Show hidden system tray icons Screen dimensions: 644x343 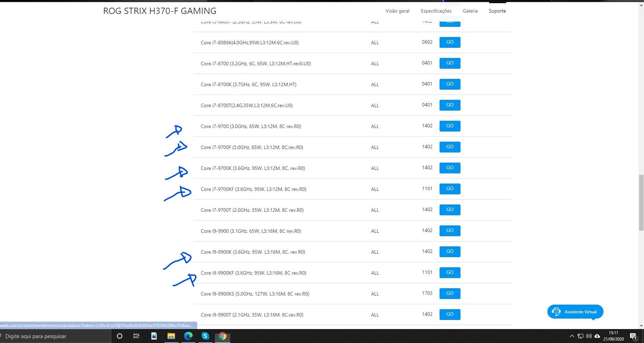click(x=572, y=336)
